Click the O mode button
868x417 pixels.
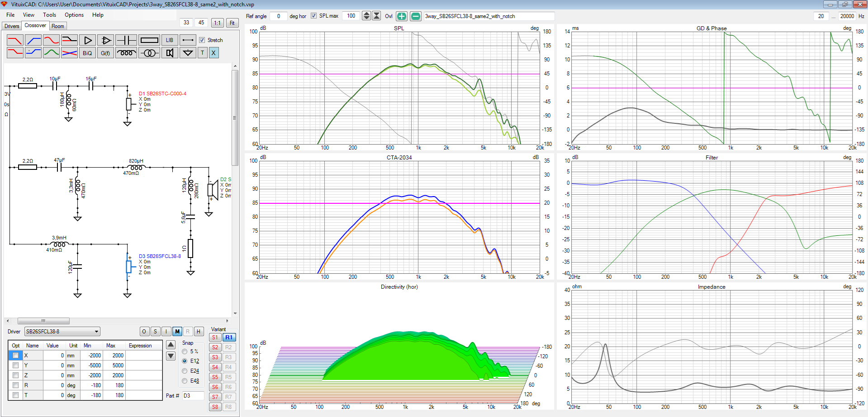click(144, 332)
